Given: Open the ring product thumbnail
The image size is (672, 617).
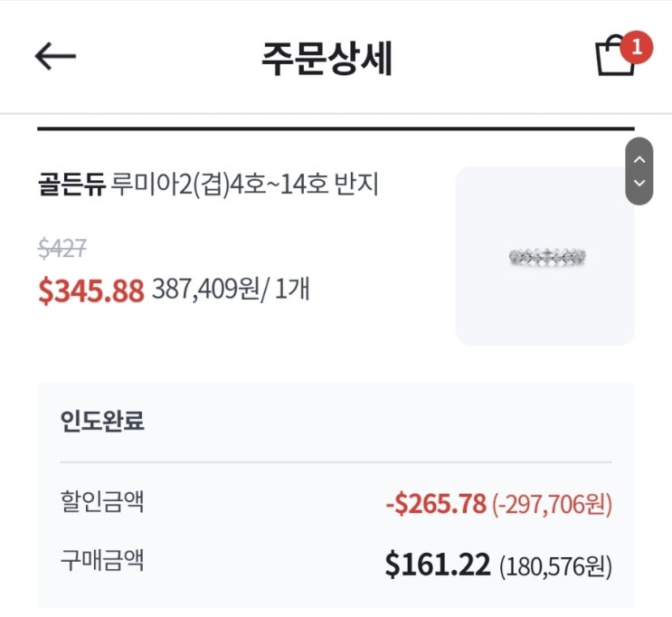Looking at the screenshot, I should point(544,256).
